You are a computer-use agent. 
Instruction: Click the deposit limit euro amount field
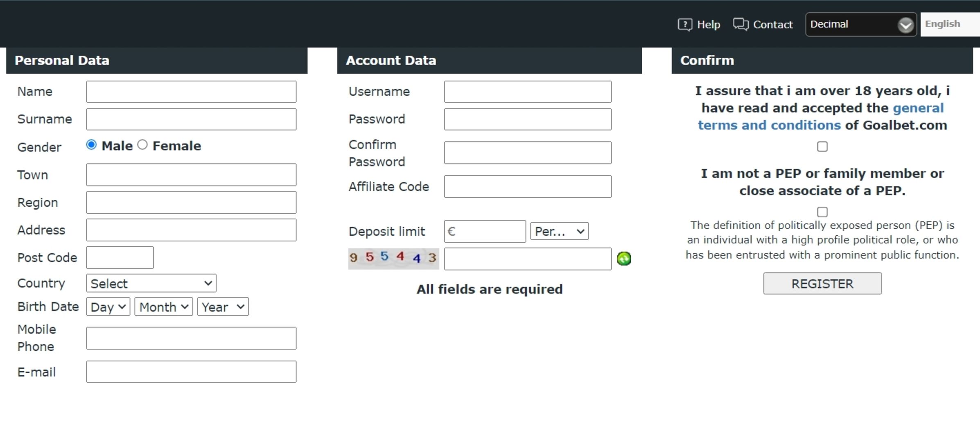pos(485,231)
